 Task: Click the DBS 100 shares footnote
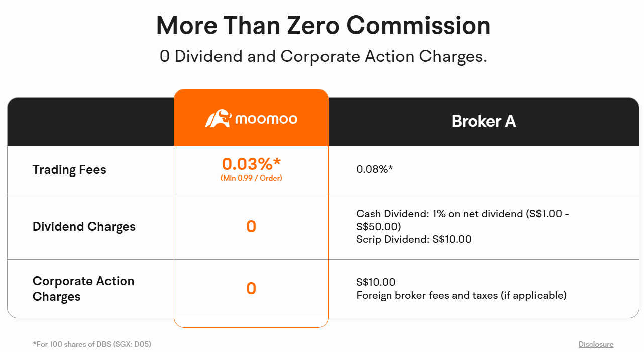(x=92, y=344)
